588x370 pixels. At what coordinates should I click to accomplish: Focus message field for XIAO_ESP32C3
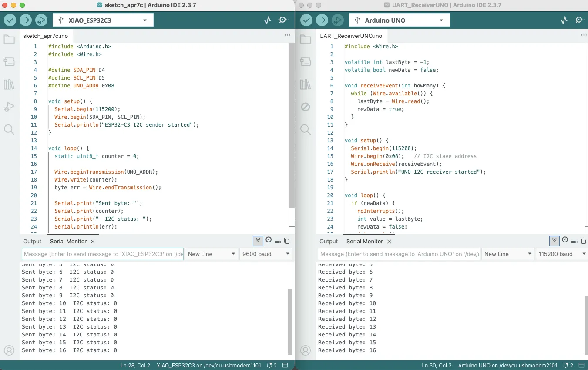(103, 254)
